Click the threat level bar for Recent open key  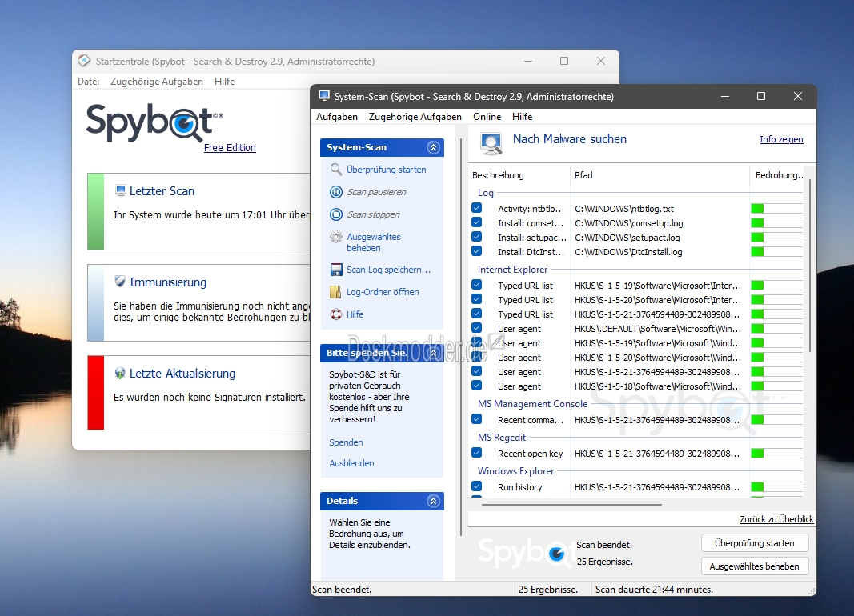coord(776,454)
